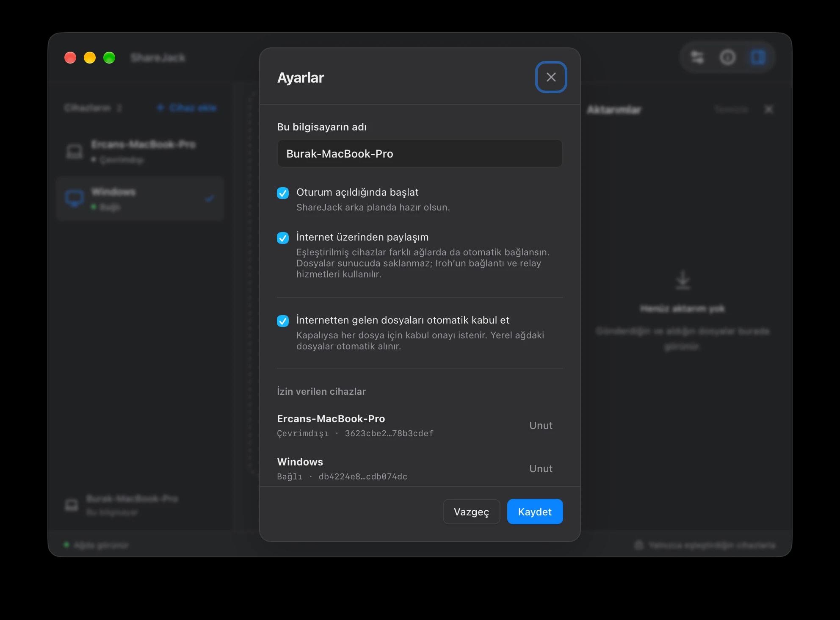Click the yellow minimize window button
The height and width of the screenshot is (620, 840).
[x=90, y=58]
